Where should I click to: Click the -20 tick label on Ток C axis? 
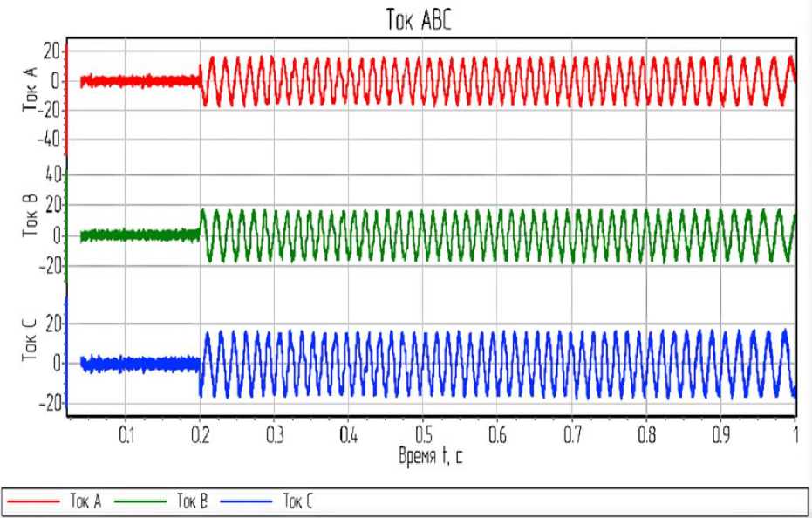51,404
